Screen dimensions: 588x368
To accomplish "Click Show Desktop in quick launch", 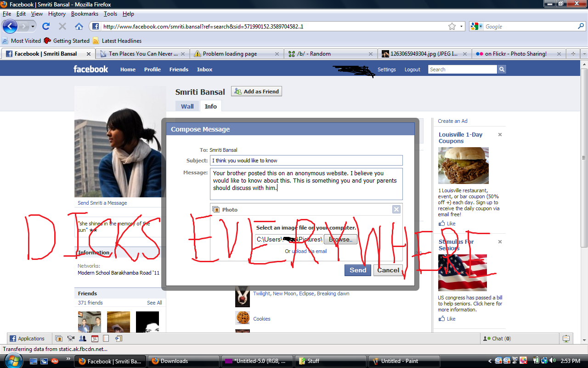I will click(33, 361).
